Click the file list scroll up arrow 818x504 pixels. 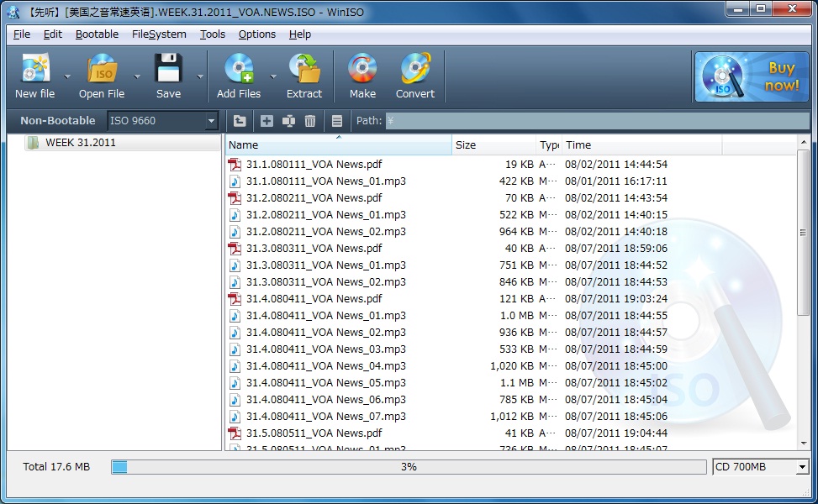tap(804, 142)
